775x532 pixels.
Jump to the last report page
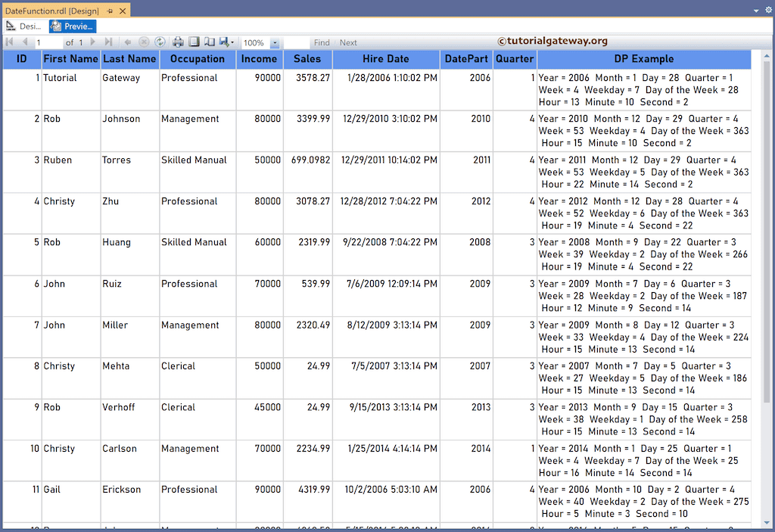point(109,42)
